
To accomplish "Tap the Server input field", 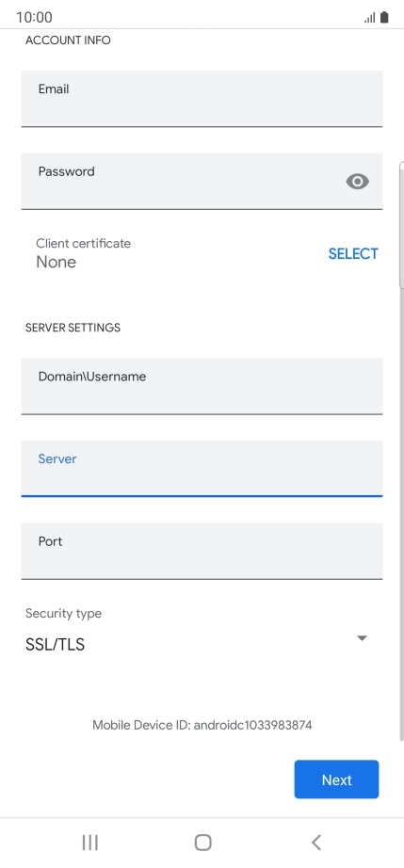I will (202, 468).
